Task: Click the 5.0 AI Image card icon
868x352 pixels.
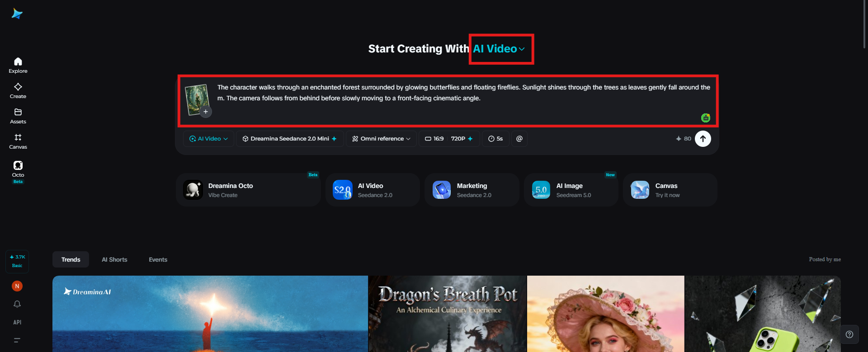Action: pyautogui.click(x=541, y=190)
